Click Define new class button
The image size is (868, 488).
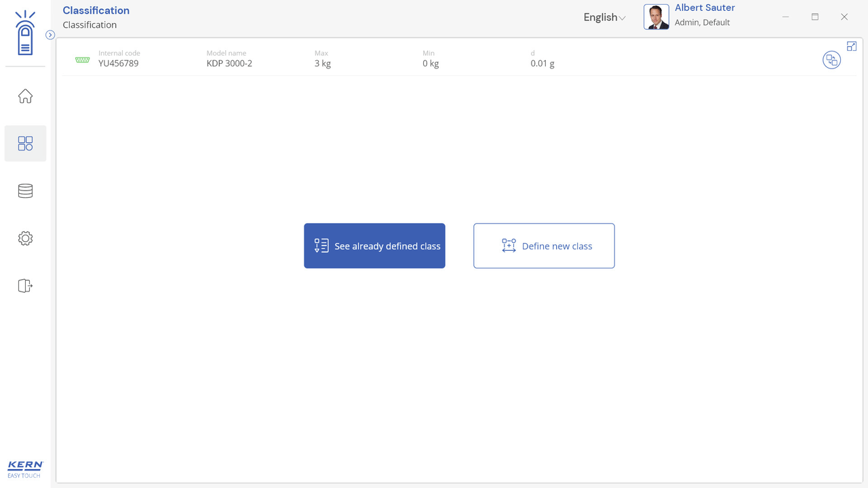tap(544, 246)
